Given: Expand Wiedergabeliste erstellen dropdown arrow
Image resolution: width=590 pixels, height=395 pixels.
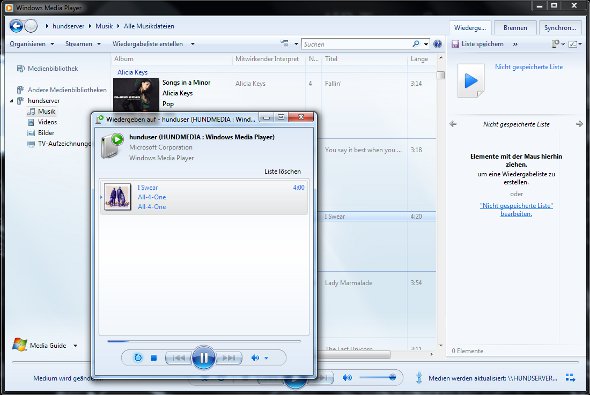Looking at the screenshot, I should pyautogui.click(x=193, y=44).
